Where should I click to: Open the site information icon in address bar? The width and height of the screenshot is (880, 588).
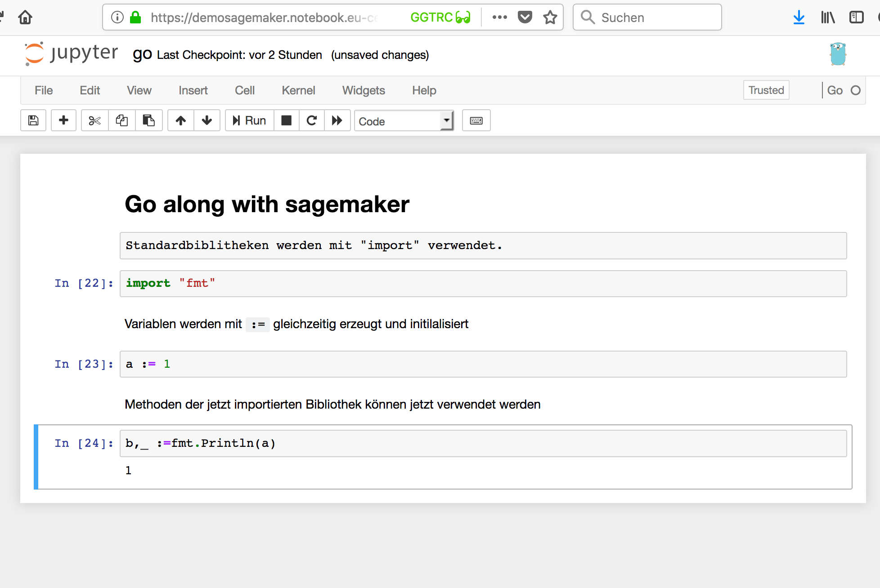tap(117, 18)
